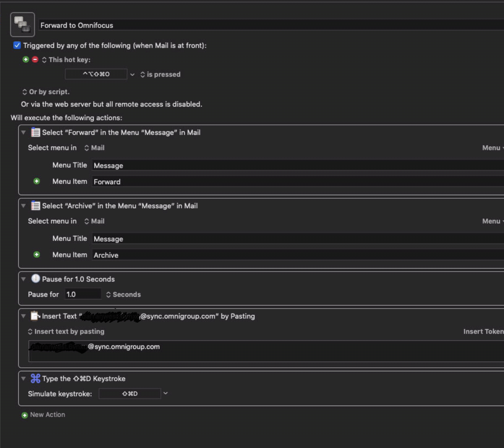Click the Type the ⇧⌘D Keystroke title

click(x=84, y=378)
